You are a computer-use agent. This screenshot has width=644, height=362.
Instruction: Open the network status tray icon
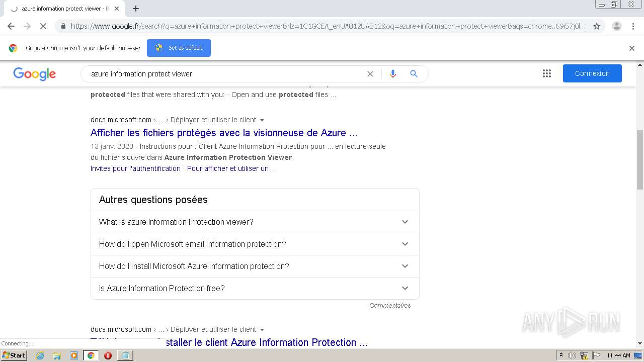[x=584, y=355]
